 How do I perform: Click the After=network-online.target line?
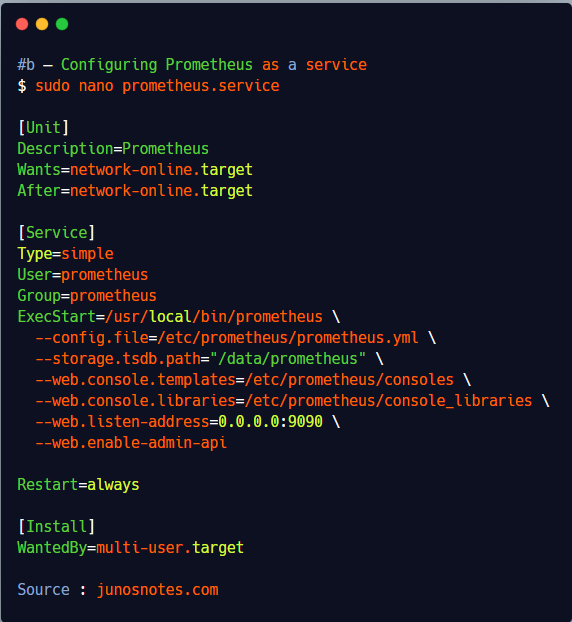[x=135, y=191]
